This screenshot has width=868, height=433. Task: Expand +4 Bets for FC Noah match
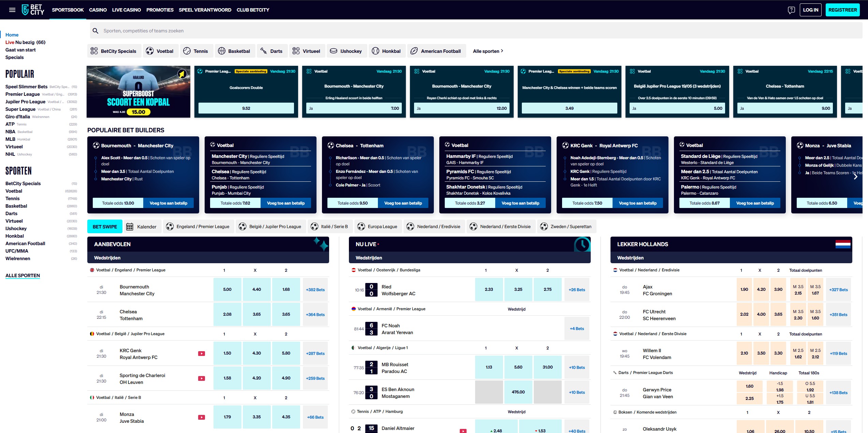coord(577,329)
